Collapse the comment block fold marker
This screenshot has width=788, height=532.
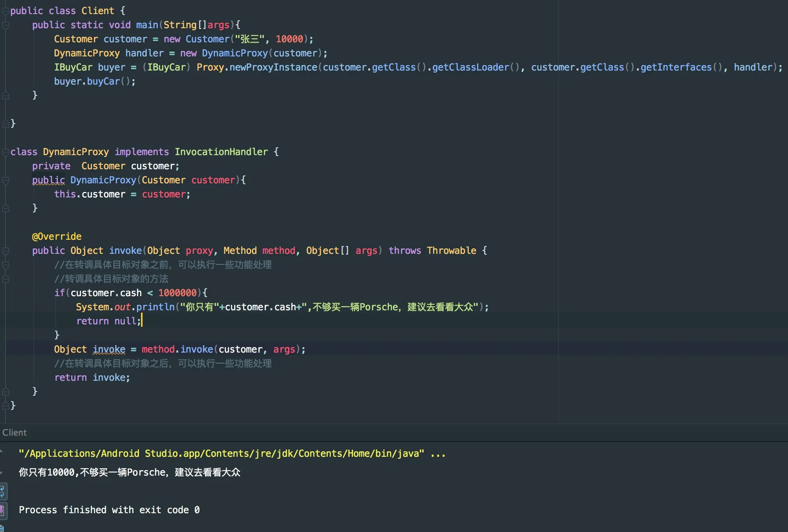tap(5, 265)
